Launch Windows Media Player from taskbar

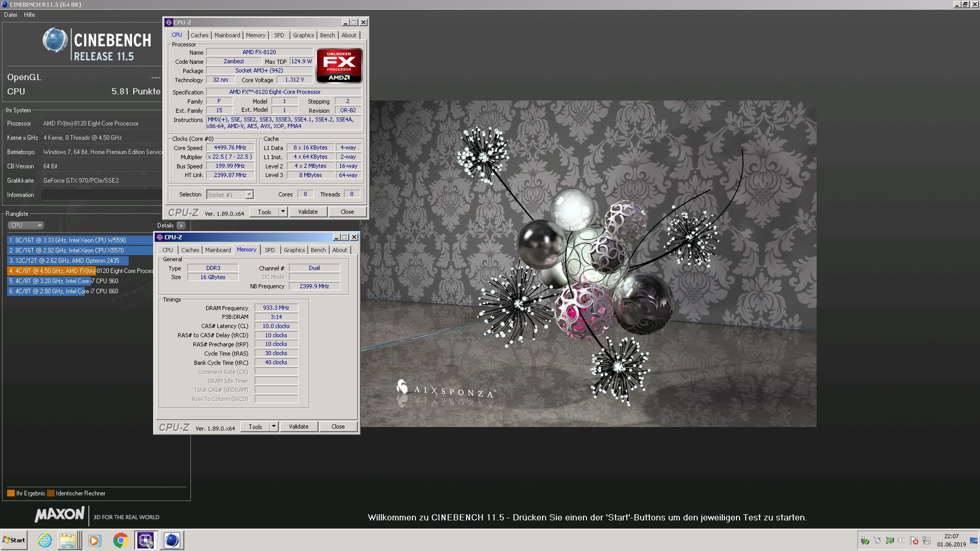[94, 540]
